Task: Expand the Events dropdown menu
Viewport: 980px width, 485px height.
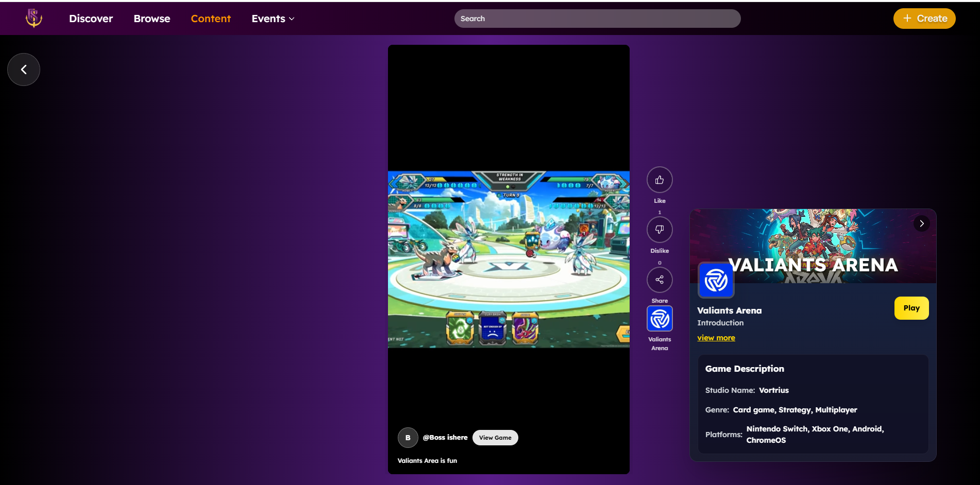Action: tap(273, 19)
